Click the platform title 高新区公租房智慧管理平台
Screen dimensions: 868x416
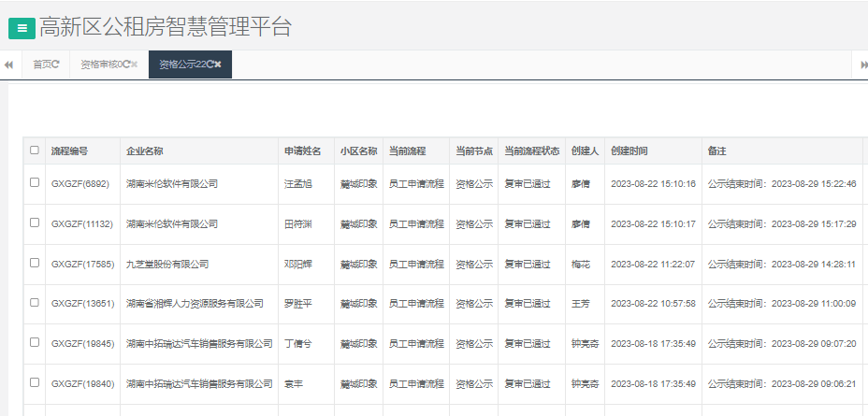click(165, 27)
